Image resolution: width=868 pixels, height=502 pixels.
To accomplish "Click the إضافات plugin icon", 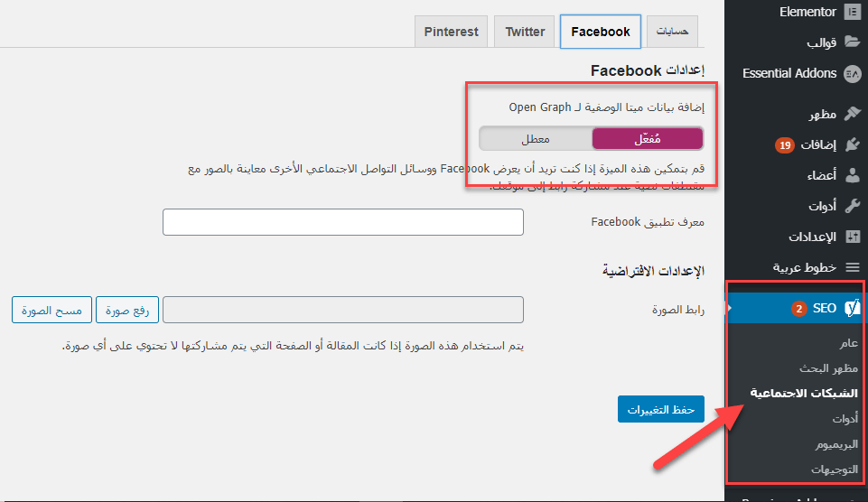I will pyautogui.click(x=852, y=145).
